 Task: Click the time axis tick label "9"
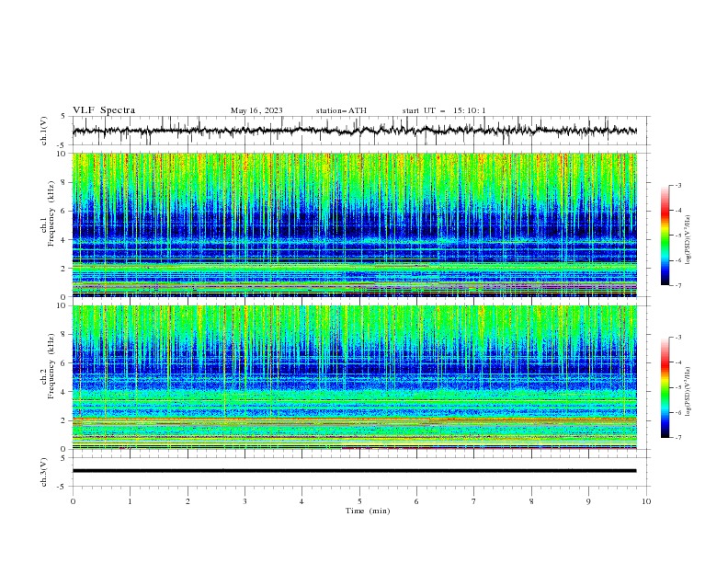tap(588, 501)
